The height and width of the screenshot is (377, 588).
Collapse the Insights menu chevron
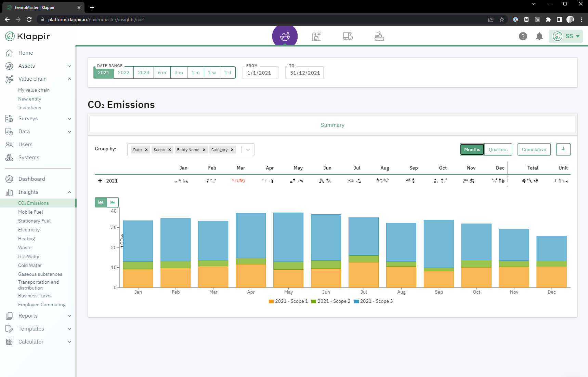(69, 192)
